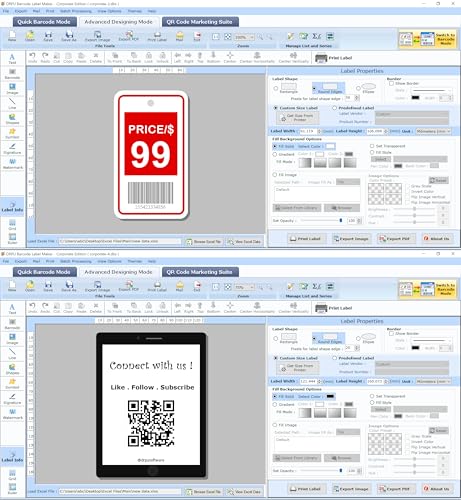This screenshot has height=500, width=461.
Task: Click the Exit icon in top window toolbar
Action: point(197,36)
